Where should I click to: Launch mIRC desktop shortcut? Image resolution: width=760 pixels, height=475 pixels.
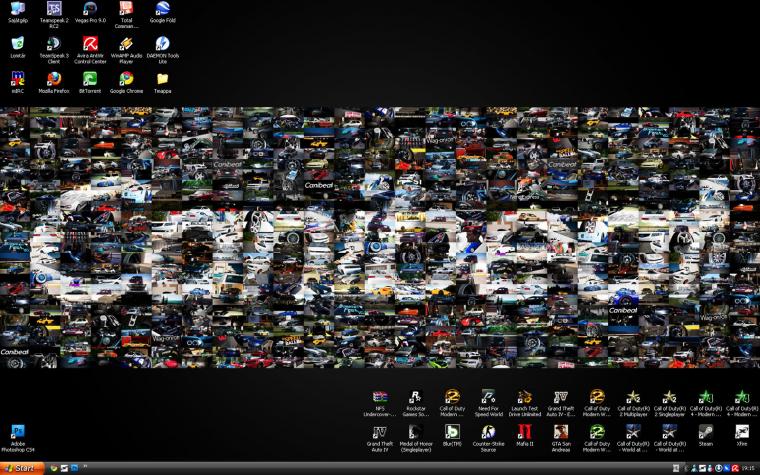[x=18, y=82]
